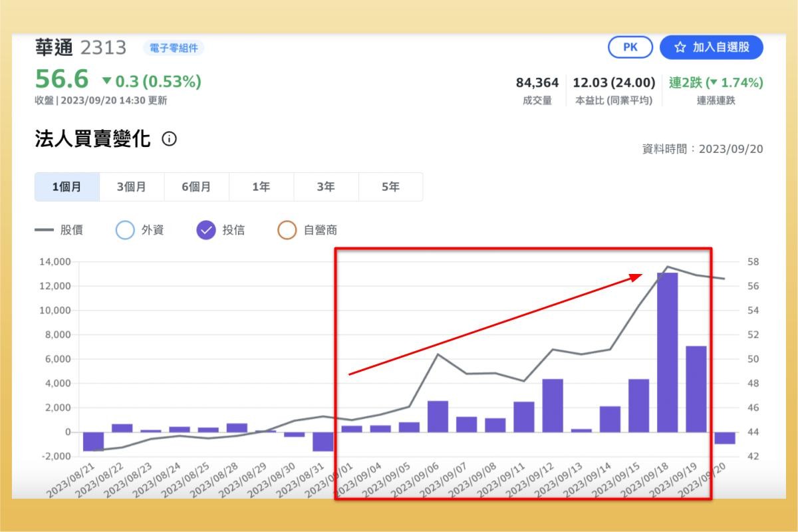This screenshot has width=798, height=532.
Task: Click the 資料時間：2023/09/20 text
Action: [x=703, y=149]
